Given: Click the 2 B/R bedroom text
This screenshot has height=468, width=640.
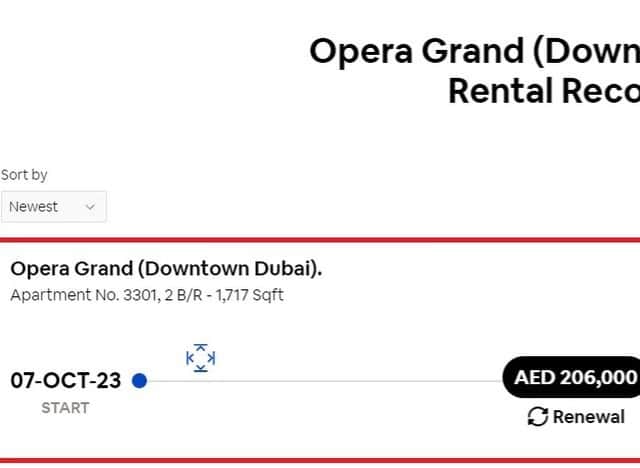Looking at the screenshot, I should pos(183,295).
